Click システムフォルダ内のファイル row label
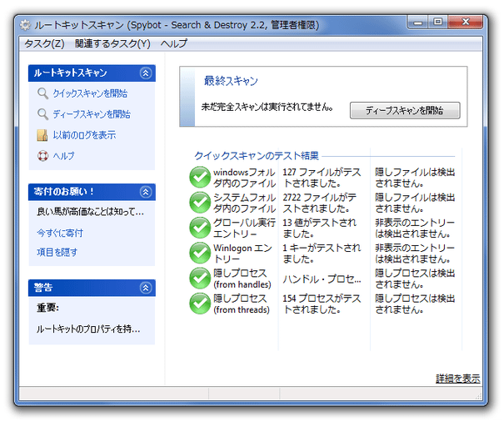This screenshot has height=422, width=504. tap(245, 203)
